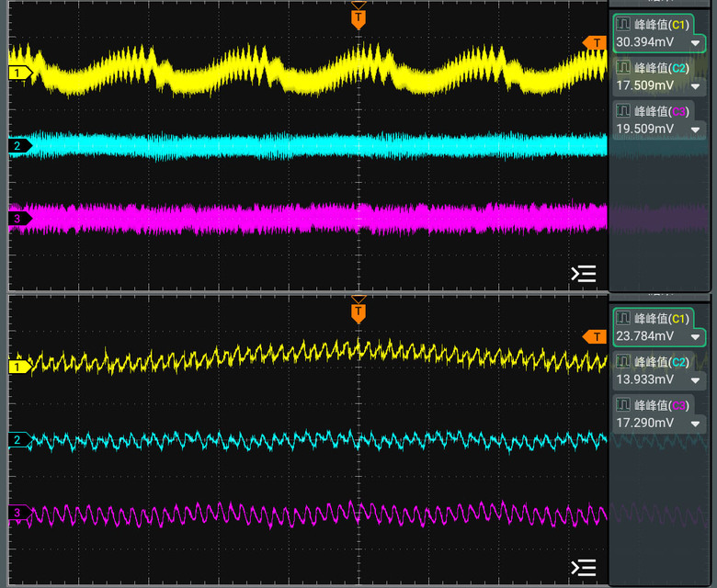Expand C3 17.290mV measurement dropdown

[696, 424]
